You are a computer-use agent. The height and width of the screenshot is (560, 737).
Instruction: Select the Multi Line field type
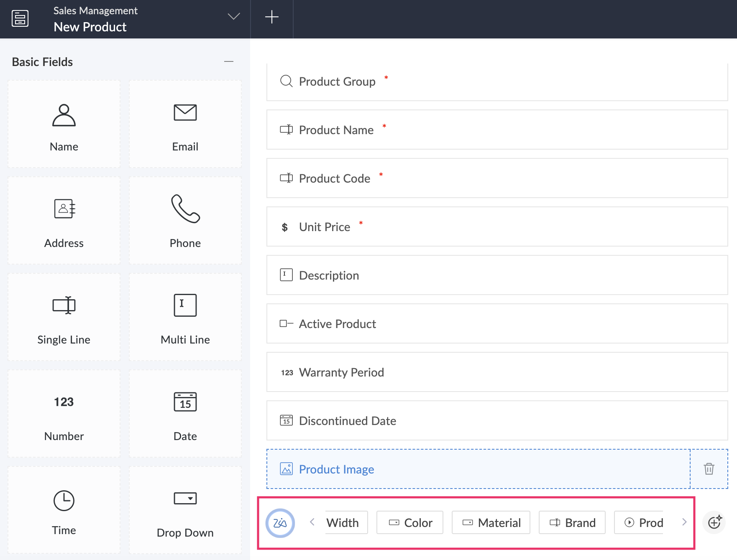click(185, 317)
